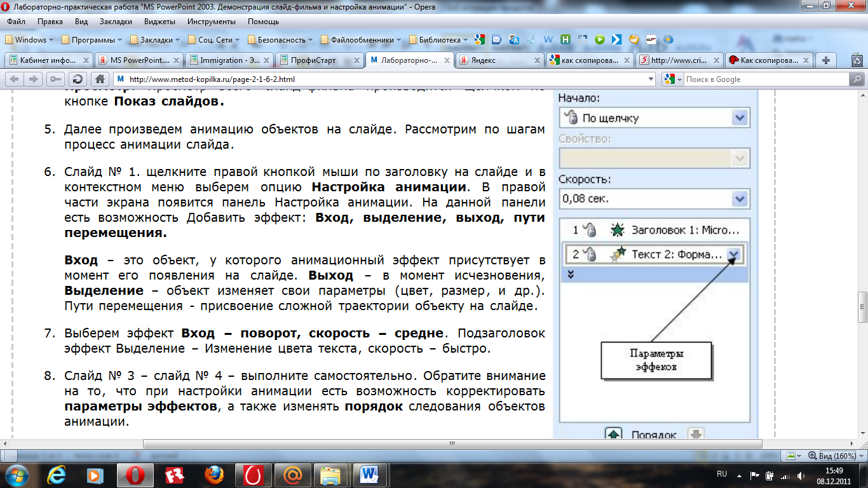Click the Windows Start orb

click(x=17, y=475)
